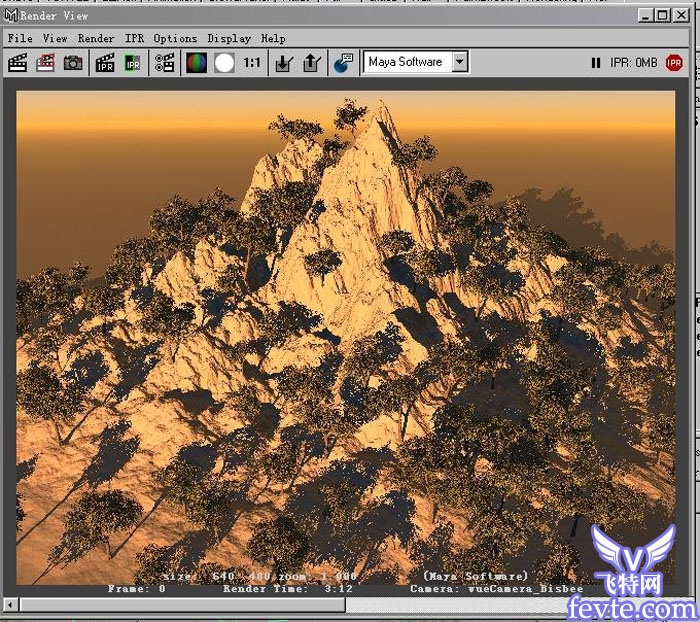This screenshot has height=622, width=700.
Task: Open the Options menu
Action: pos(175,38)
